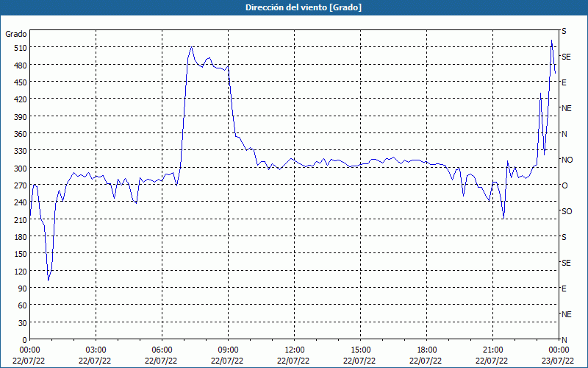
Task: Click the "E" compass label aligned with 450
Action: [x=564, y=82]
